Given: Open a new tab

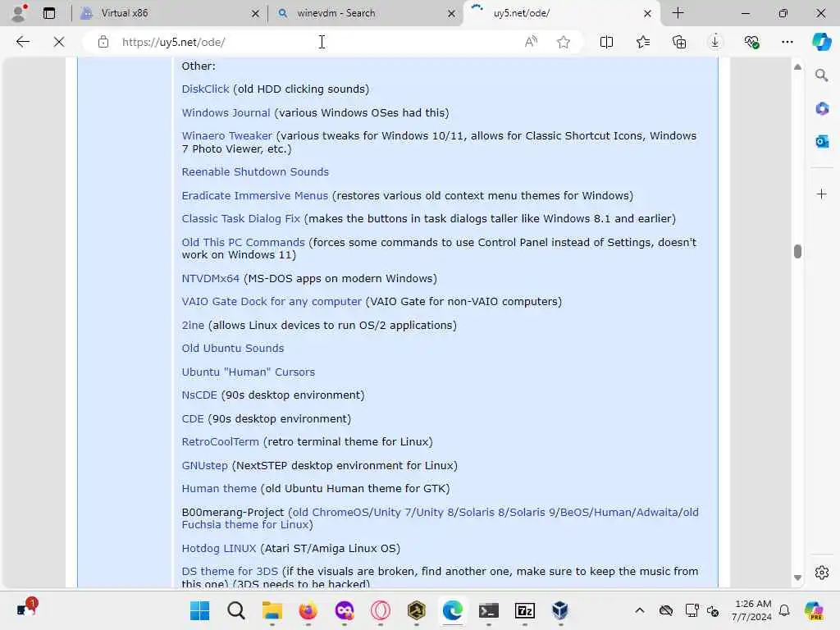Looking at the screenshot, I should (x=678, y=13).
